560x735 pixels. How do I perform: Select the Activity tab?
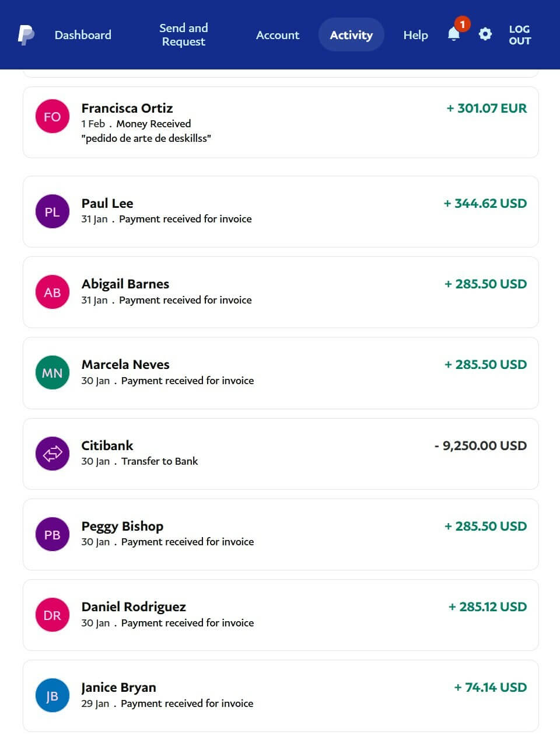(351, 35)
